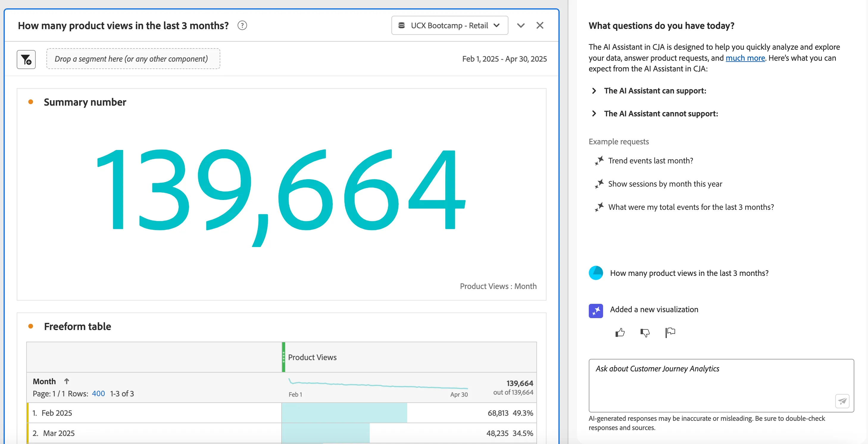The image size is (868, 444).
Task: Click the orange dot beside Freeform table
Action: tap(31, 326)
